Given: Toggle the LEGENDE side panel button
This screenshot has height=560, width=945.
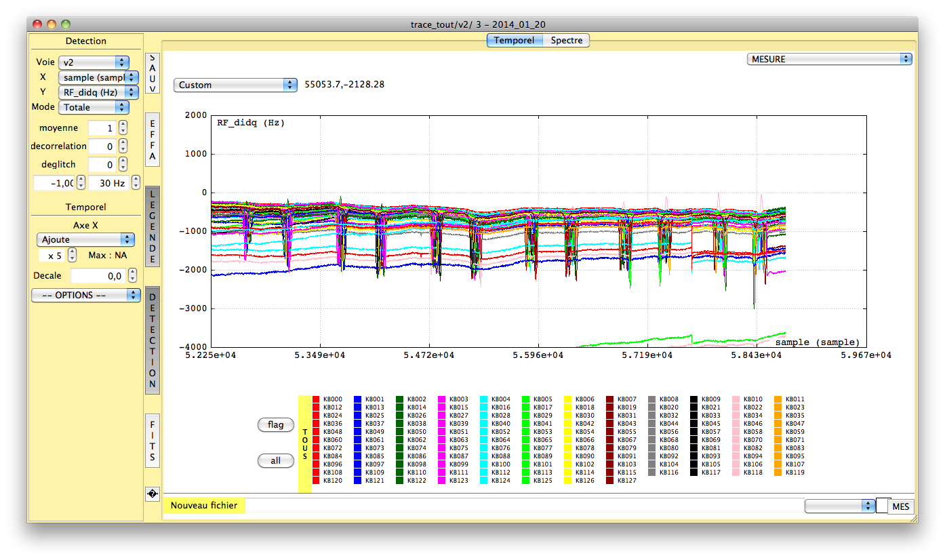Looking at the screenshot, I should 153,226.
